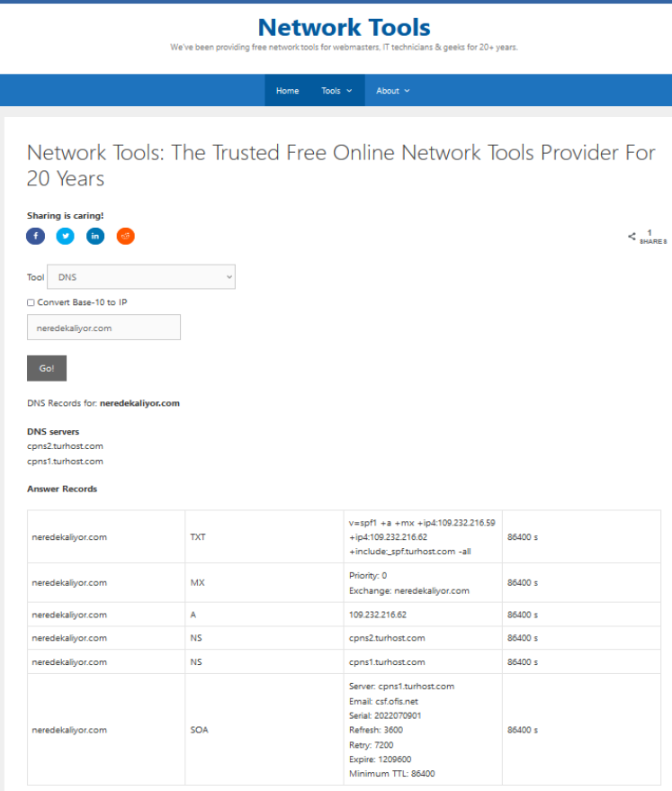
Task: Select the SOA Serial: 2022070901 line
Action: click(385, 715)
